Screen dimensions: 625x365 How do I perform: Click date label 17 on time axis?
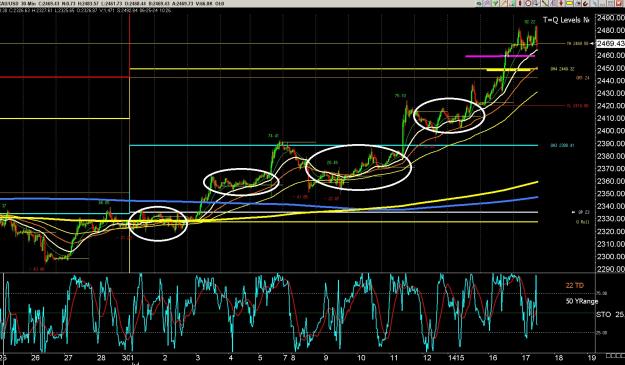526,358
